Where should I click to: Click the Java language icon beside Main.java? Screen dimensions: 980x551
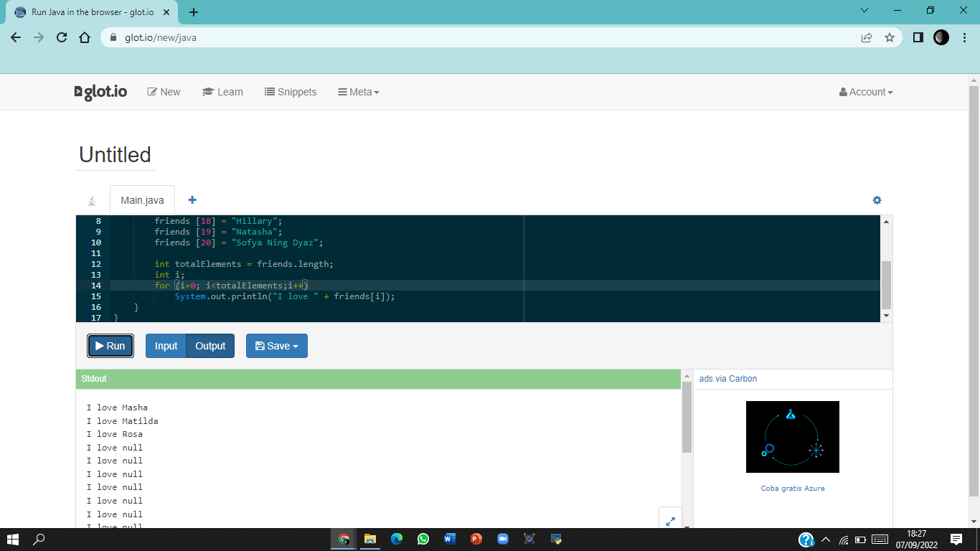coord(92,201)
